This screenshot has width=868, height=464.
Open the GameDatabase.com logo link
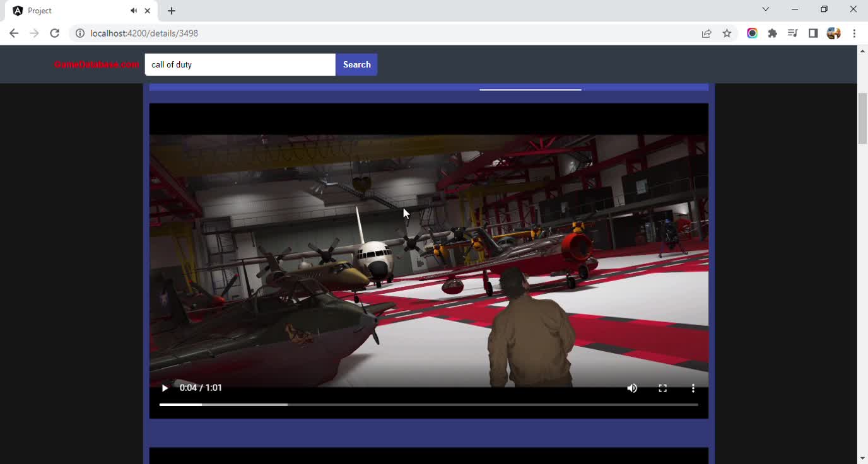tap(97, 64)
